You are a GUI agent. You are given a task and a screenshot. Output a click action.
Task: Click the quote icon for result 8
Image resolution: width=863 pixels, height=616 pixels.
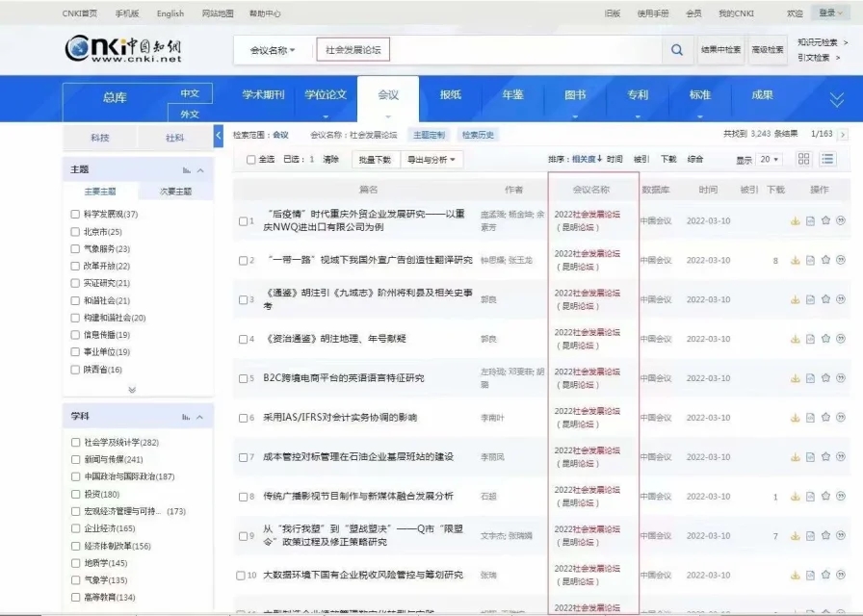[841, 496]
